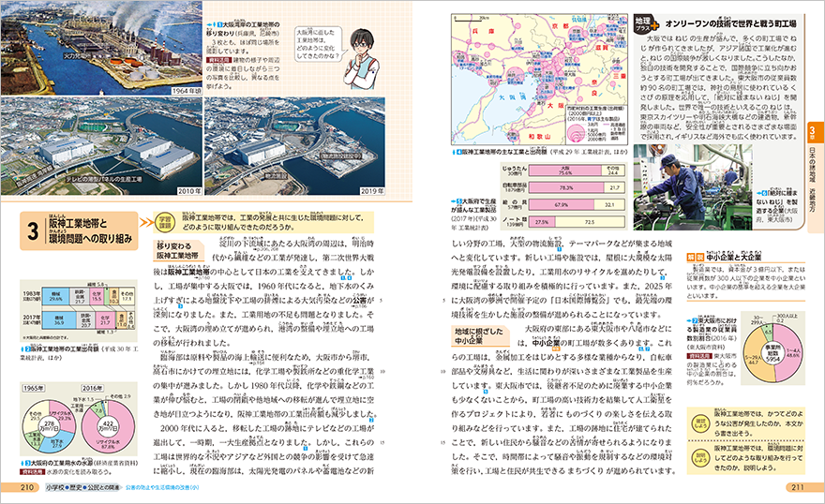Click the 和歌山 label on the map
The height and width of the screenshot is (504, 825).
(x=539, y=137)
